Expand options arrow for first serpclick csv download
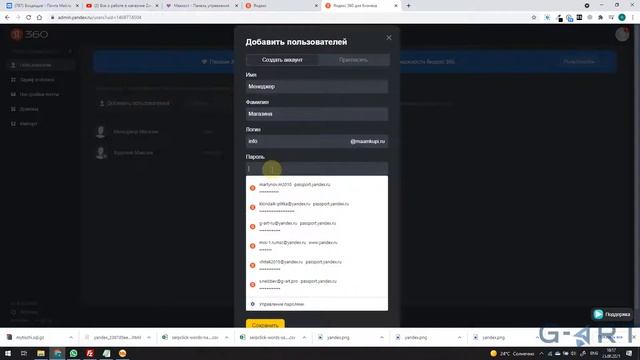This screenshot has width=640, height=360. [227, 338]
